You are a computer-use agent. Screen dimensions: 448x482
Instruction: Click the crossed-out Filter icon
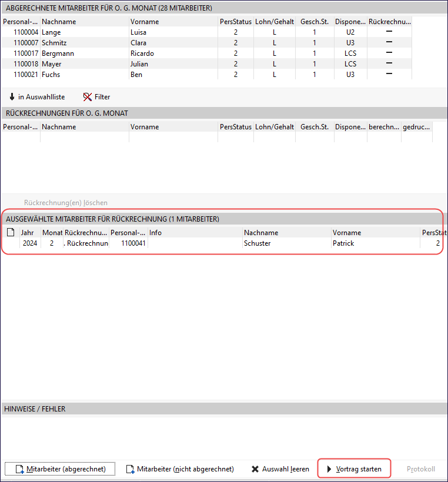[x=88, y=97]
